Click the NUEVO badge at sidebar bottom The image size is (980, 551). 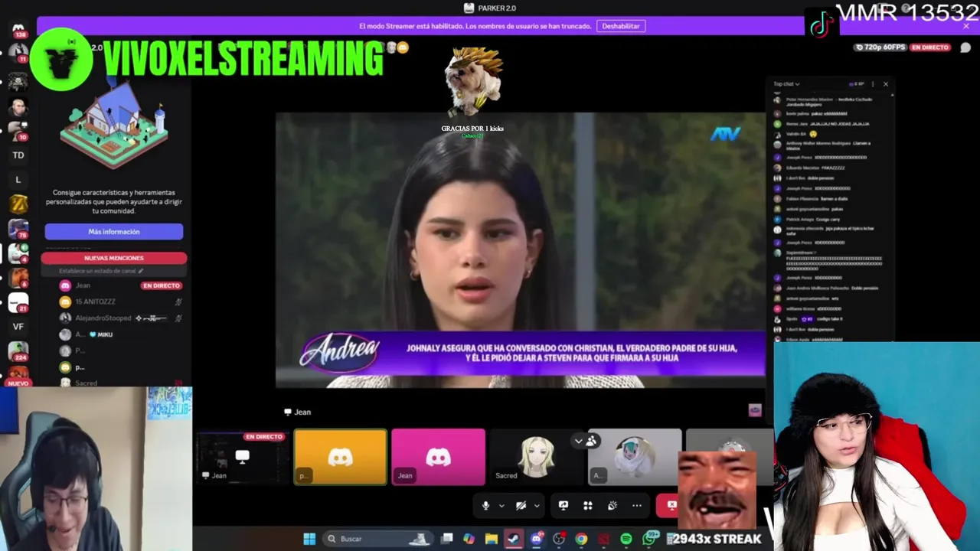[18, 383]
